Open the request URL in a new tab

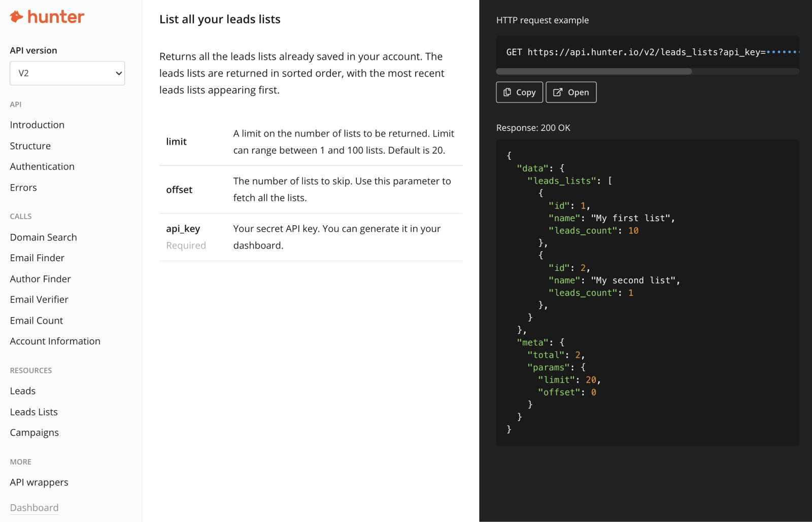(571, 92)
